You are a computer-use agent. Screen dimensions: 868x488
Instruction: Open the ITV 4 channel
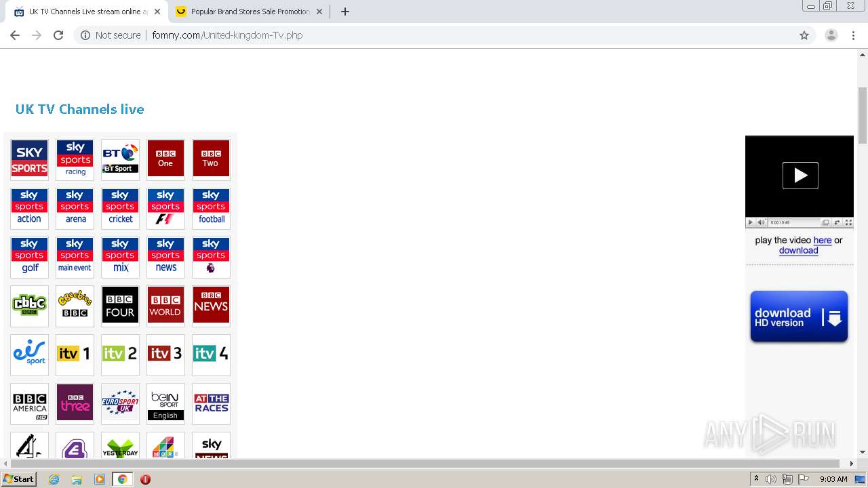tap(211, 354)
